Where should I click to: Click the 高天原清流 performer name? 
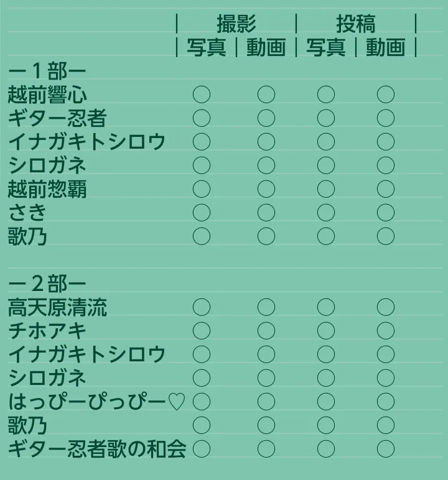click(x=57, y=307)
